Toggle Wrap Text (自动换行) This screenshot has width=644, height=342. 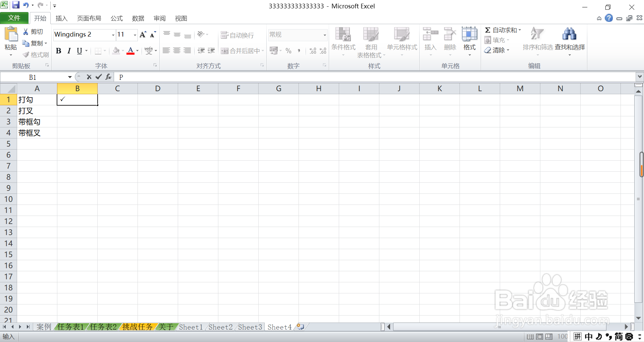click(237, 35)
